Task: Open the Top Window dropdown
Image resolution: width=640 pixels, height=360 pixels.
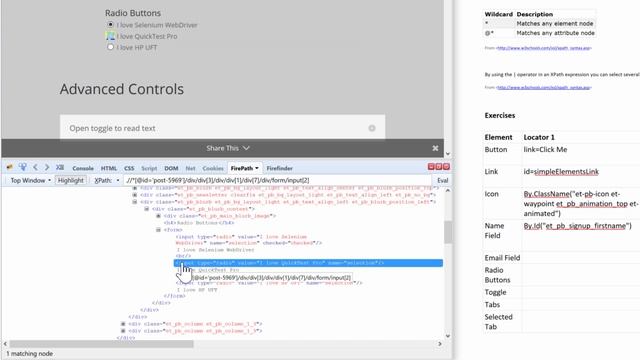Action: click(31, 180)
